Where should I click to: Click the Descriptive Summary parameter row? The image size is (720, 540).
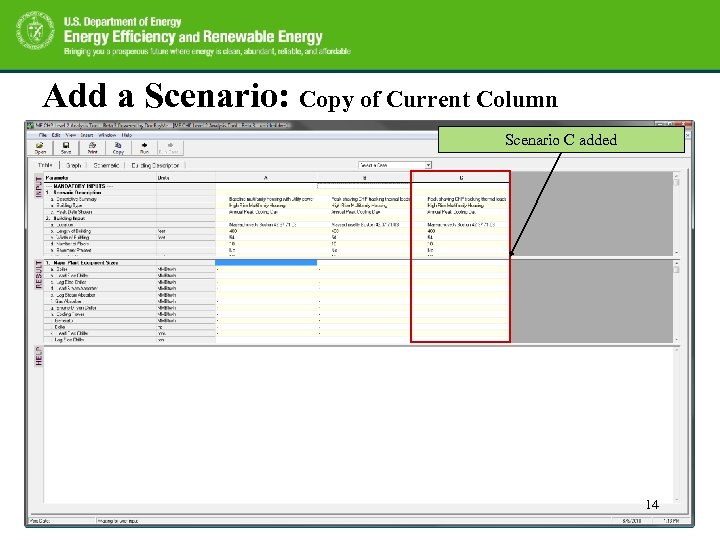100,199
